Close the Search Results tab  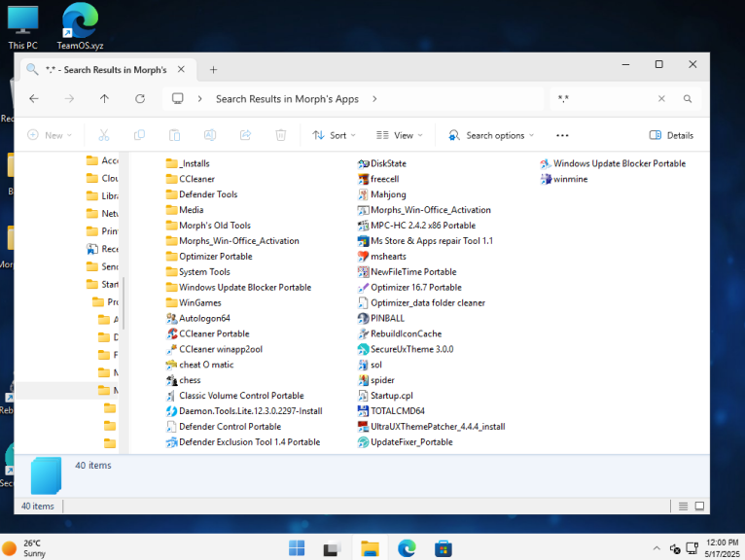pyautogui.click(x=181, y=70)
